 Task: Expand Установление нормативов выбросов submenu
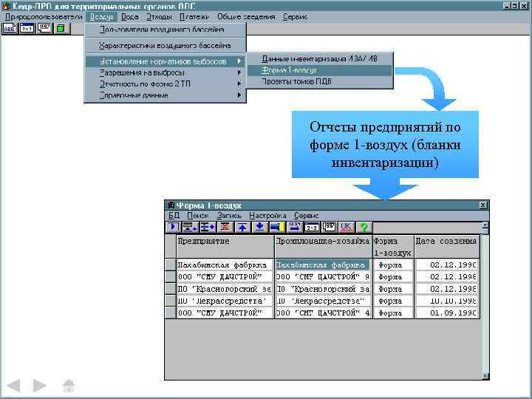pyautogui.click(x=165, y=61)
